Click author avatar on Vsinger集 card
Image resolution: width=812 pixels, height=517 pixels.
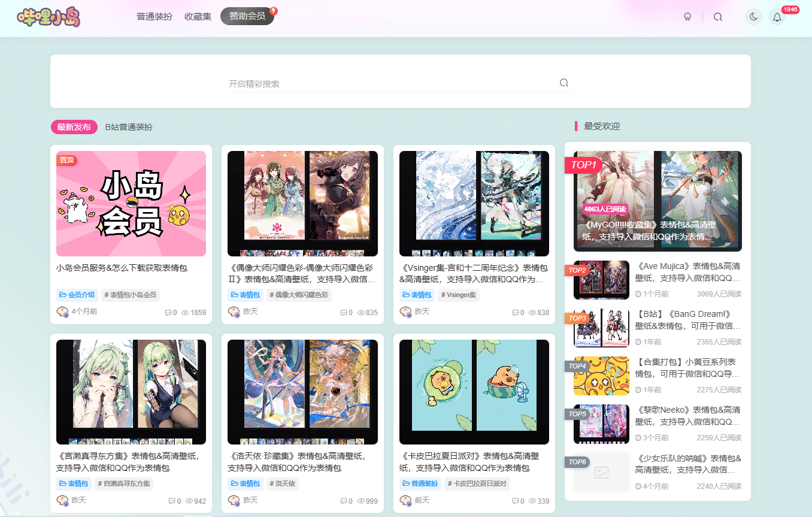pyautogui.click(x=406, y=312)
